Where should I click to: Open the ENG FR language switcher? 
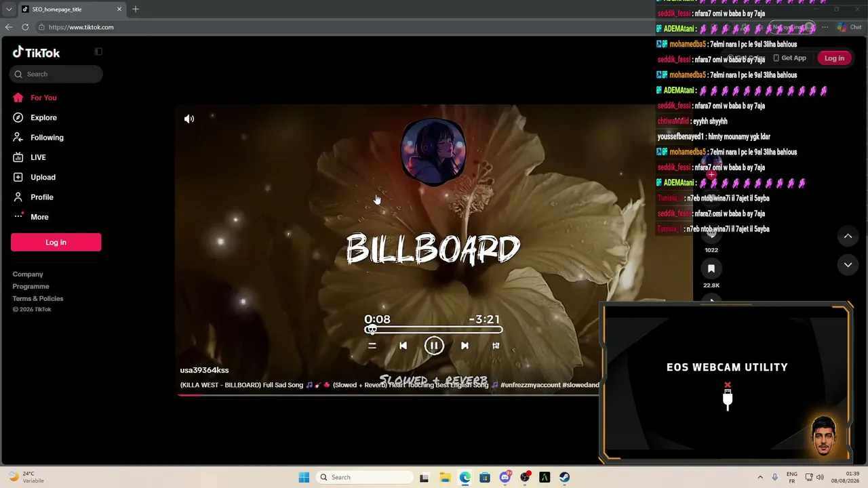pos(792,477)
